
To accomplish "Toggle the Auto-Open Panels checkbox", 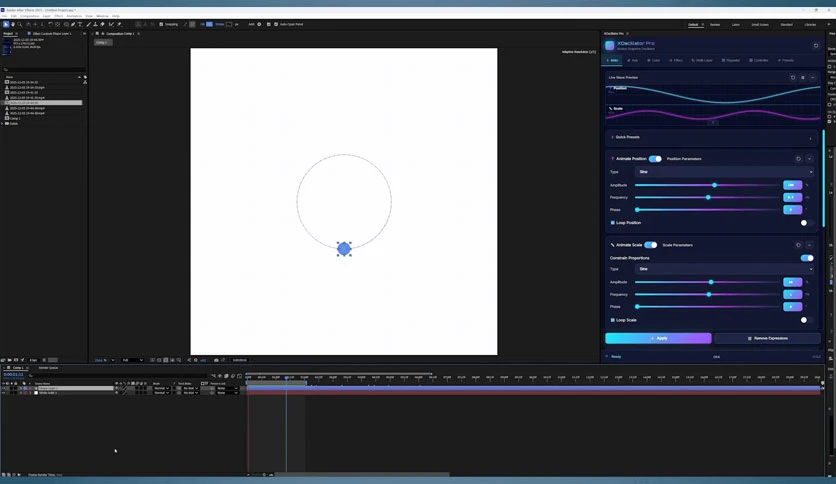I will 276,24.
